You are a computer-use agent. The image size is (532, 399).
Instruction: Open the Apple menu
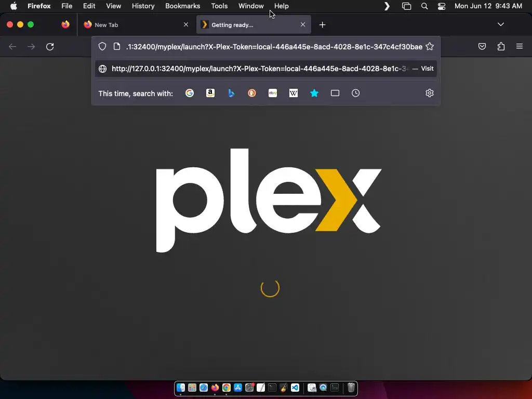(x=14, y=6)
